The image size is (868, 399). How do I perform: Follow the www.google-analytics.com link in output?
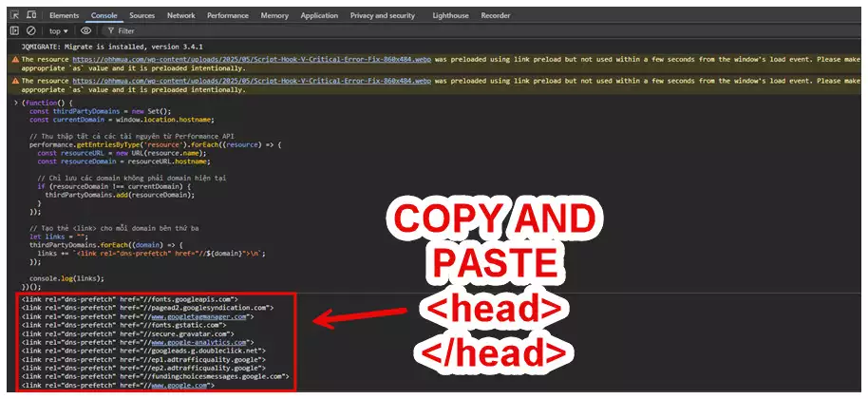(x=198, y=343)
